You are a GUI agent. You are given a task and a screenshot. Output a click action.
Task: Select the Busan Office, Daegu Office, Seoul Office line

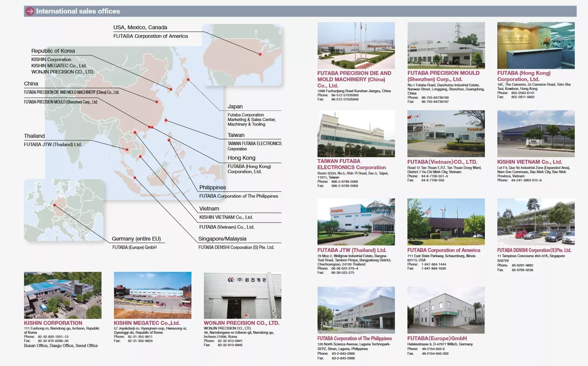pos(61,346)
